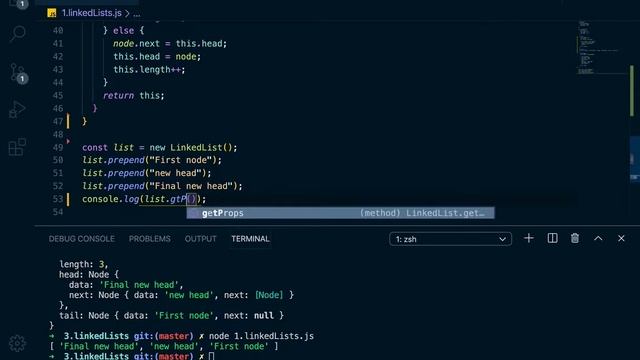
Task: Click line number 49 in gutter
Action: 58,147
